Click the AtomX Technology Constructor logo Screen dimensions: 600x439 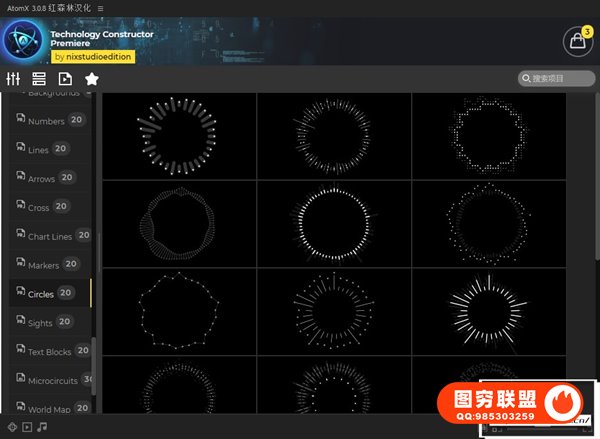[x=23, y=42]
